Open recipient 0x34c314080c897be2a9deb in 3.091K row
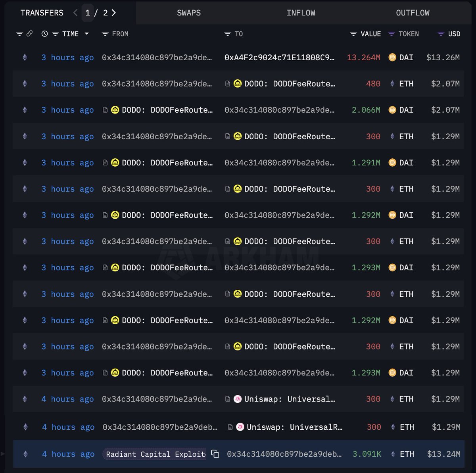Image resolution: width=476 pixels, height=473 pixels. click(x=284, y=454)
